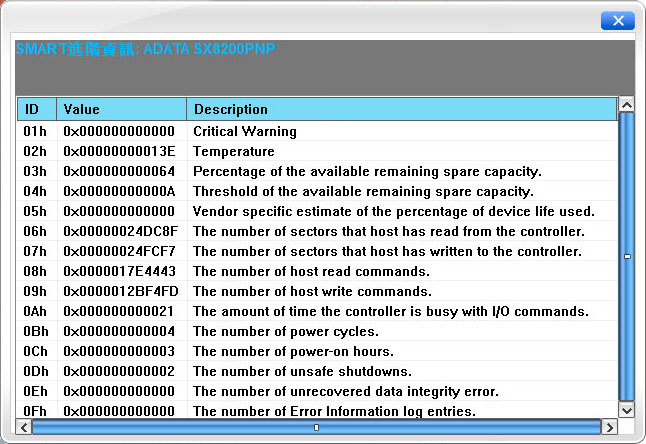Select value 0x0000012BF4FD
The width and height of the screenshot is (646, 444).
pos(121,291)
